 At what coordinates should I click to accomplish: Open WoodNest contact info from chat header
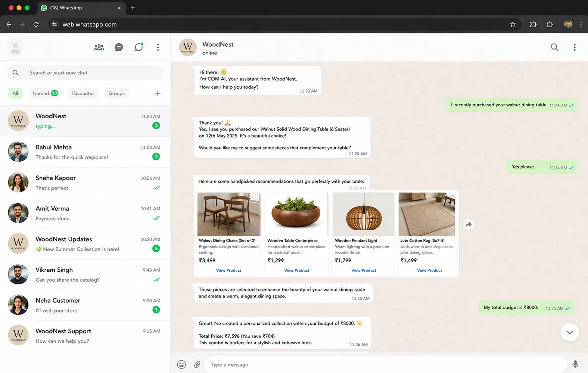(x=218, y=44)
